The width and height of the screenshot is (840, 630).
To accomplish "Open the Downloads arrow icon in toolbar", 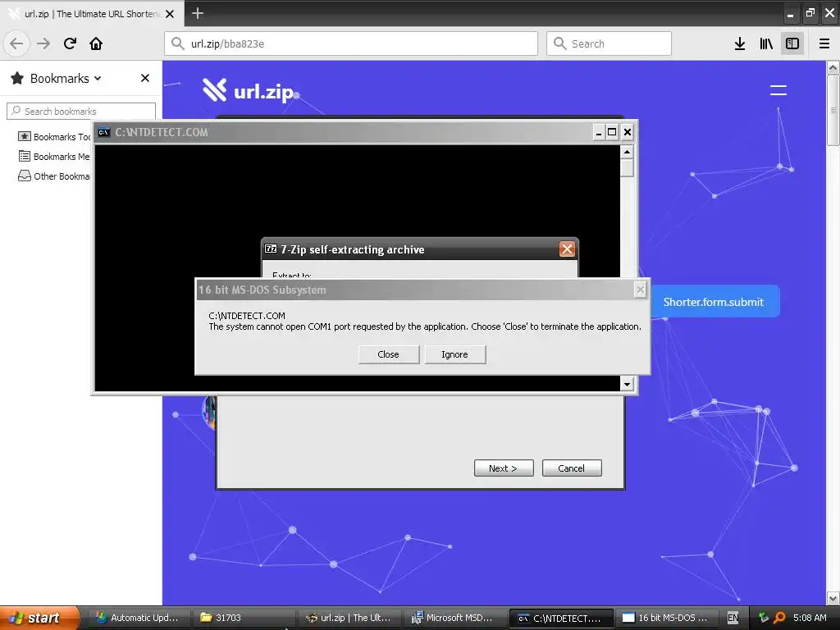I will coord(740,43).
